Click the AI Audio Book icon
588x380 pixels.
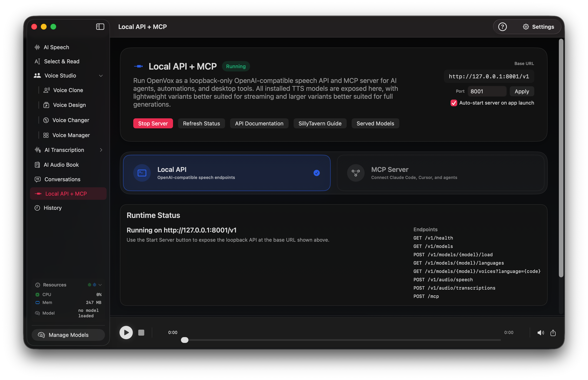click(x=37, y=165)
